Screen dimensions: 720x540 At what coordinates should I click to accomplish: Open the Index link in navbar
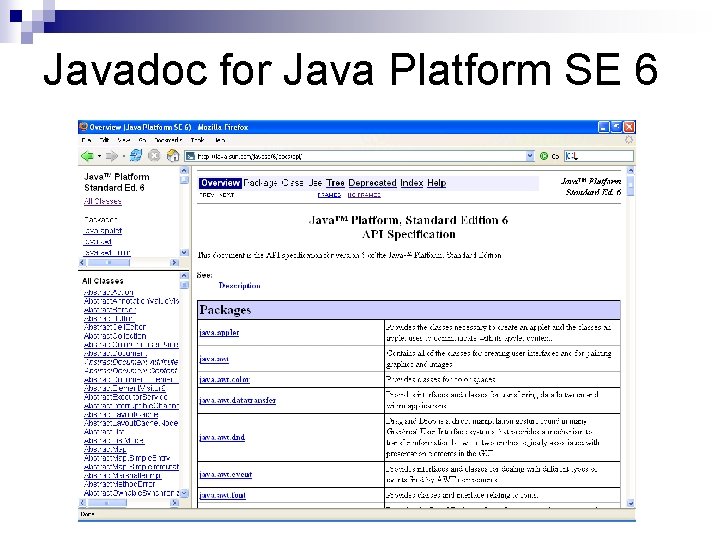coord(411,183)
